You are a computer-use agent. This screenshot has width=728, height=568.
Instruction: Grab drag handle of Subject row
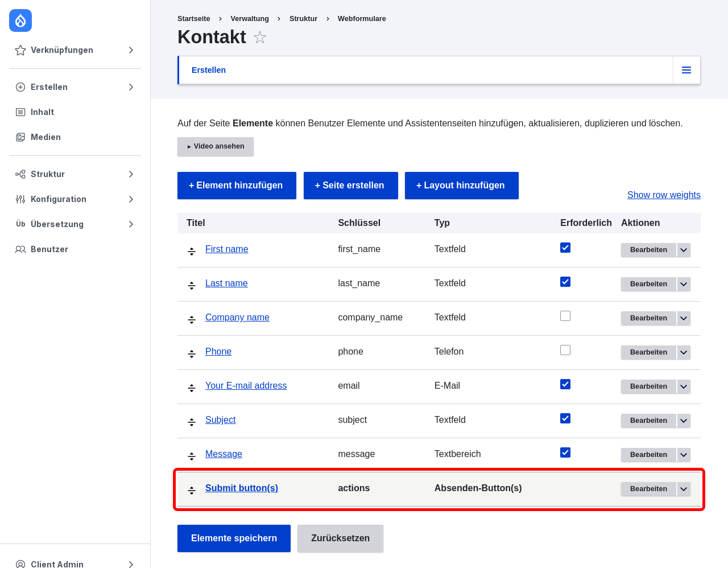[x=192, y=422]
